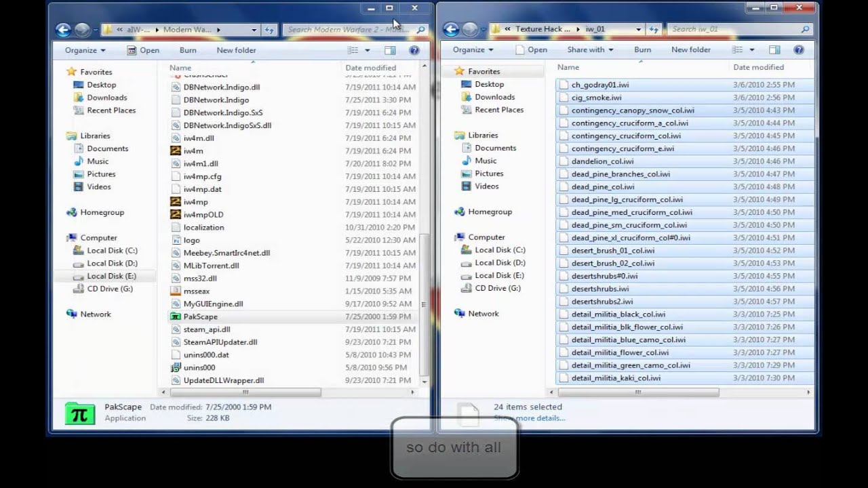
Task: Open Share with dropdown in right window
Action: pyautogui.click(x=590, y=49)
